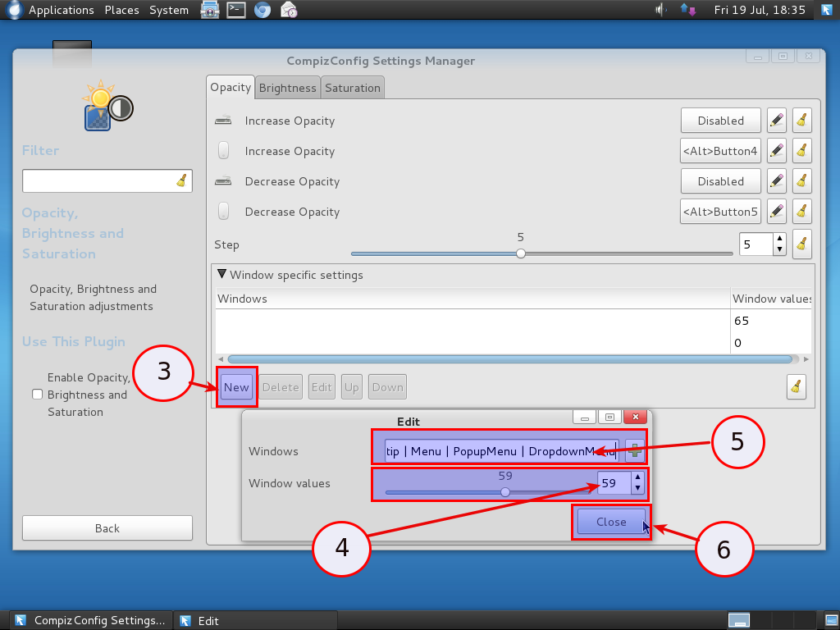
Task: Decrease the Step spinner value
Action: (x=779, y=249)
